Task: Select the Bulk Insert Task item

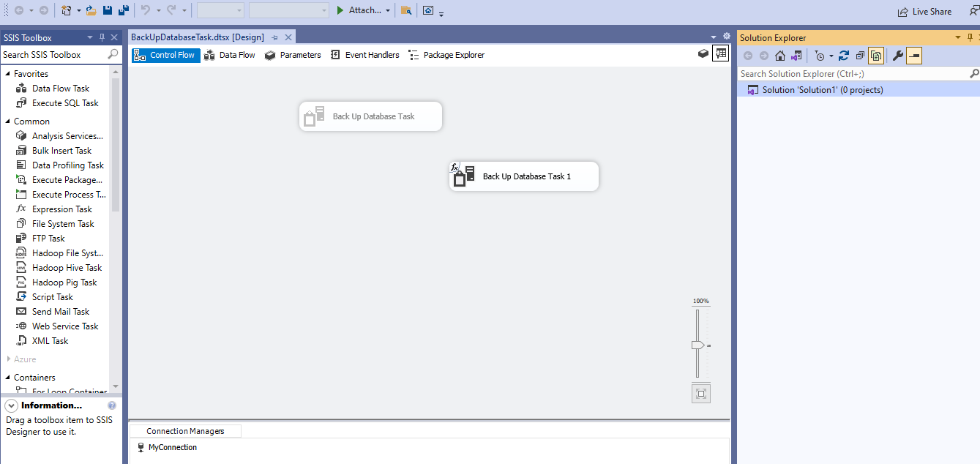Action: (61, 151)
